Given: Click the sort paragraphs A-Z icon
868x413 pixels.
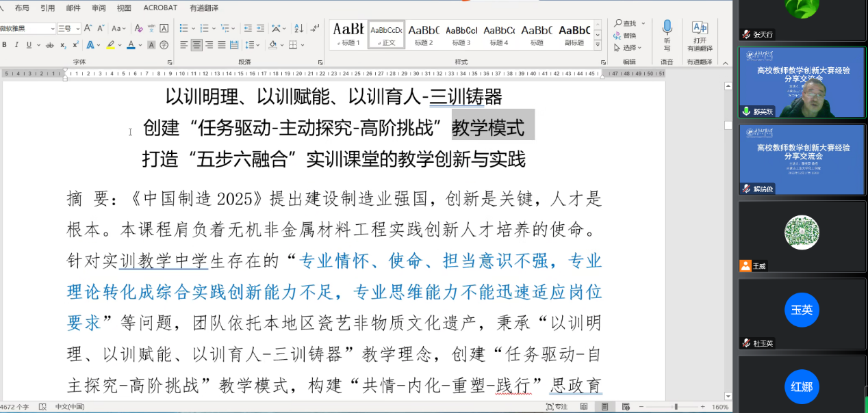Looking at the screenshot, I should tap(298, 29).
